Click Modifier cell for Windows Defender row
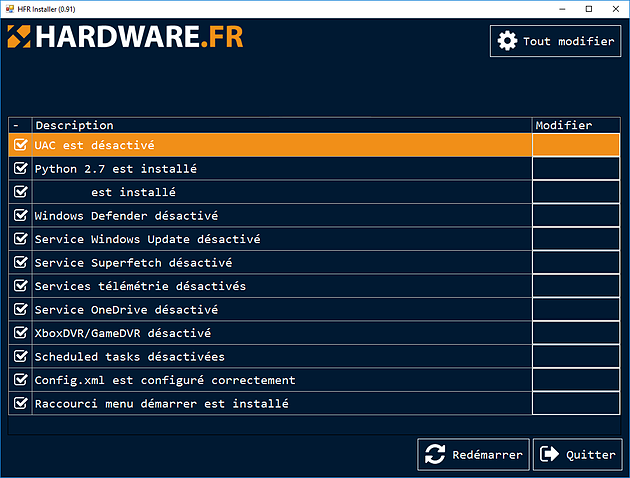Image resolution: width=630 pixels, height=478 pixels. point(576,216)
